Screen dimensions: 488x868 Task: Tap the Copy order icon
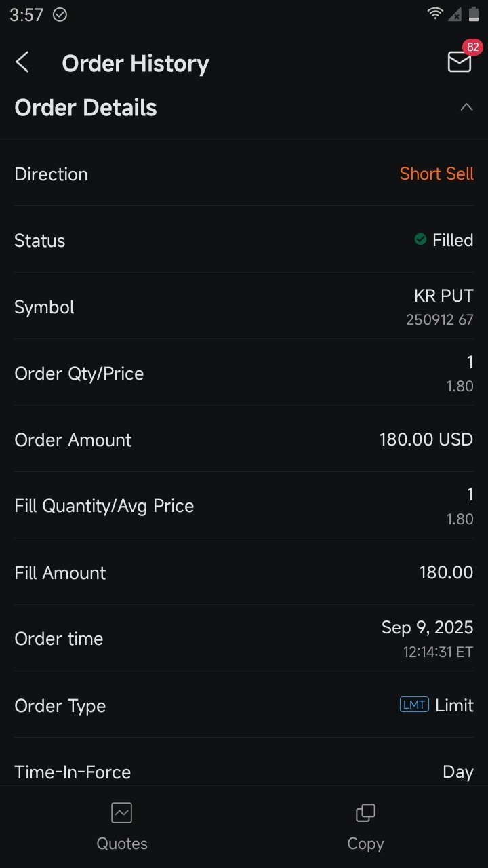click(x=365, y=812)
